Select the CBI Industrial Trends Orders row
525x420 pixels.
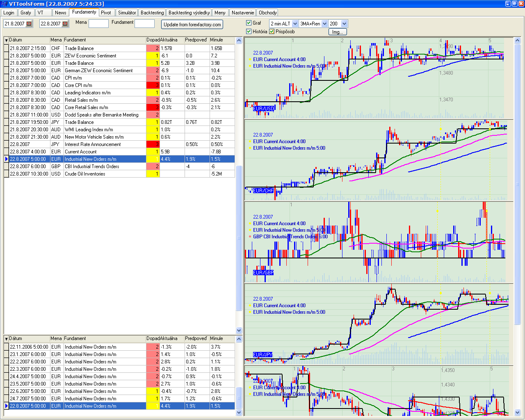tap(119, 167)
